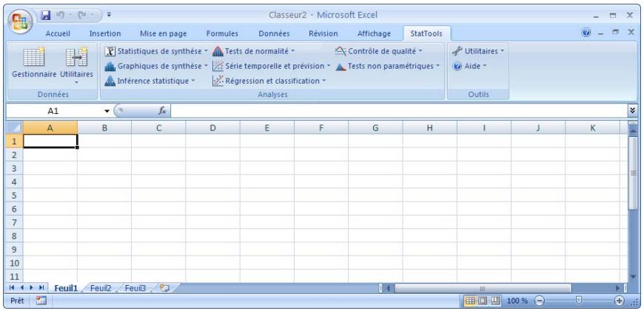Go to last sheet tab arrow
644x311 pixels.
(x=41, y=288)
